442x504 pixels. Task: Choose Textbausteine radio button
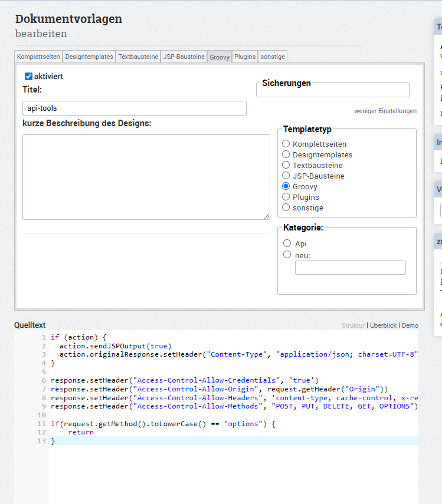[x=286, y=165]
